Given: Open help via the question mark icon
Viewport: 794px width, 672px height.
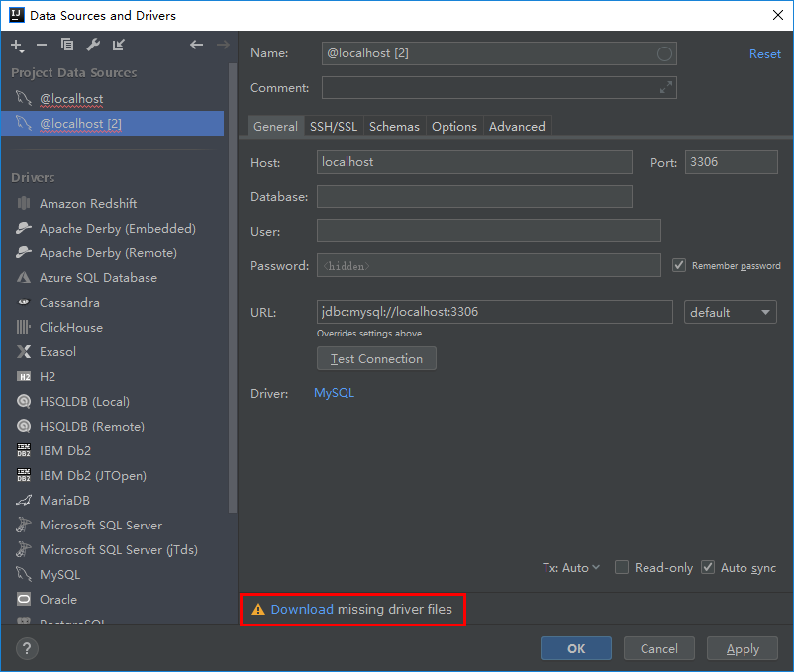Looking at the screenshot, I should click(x=25, y=648).
